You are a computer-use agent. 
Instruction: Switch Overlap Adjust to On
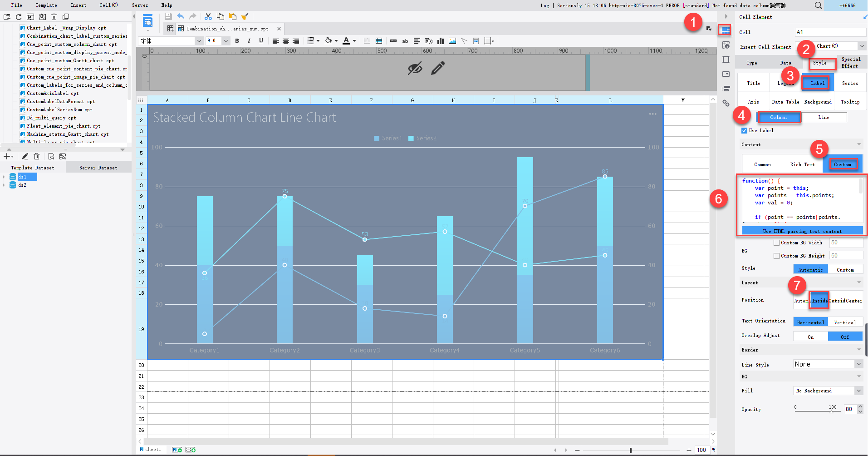click(810, 336)
